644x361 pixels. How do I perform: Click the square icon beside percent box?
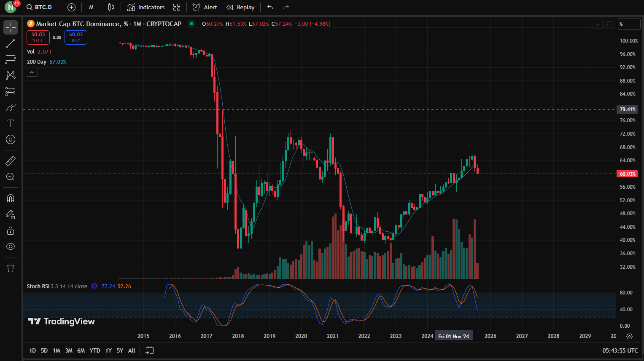[x=609, y=24]
